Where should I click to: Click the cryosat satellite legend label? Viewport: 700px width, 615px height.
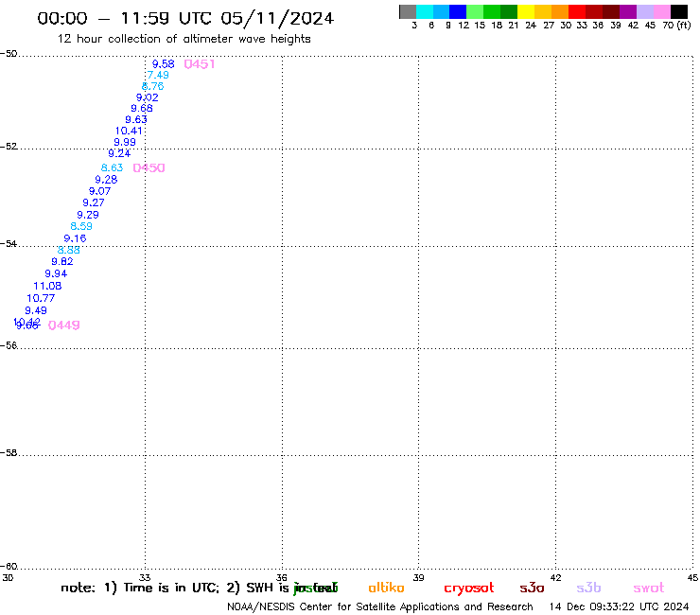469,589
